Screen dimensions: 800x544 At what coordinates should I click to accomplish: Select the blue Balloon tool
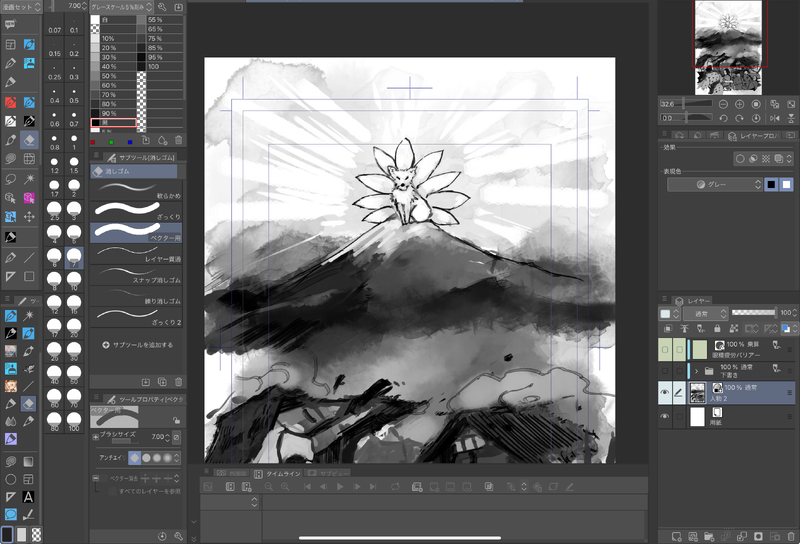pos(10,514)
